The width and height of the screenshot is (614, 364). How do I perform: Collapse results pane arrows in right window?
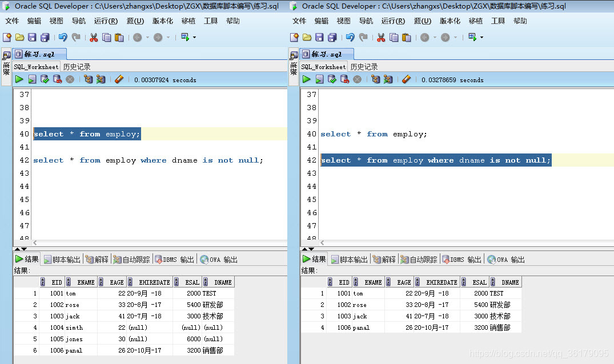308,249
